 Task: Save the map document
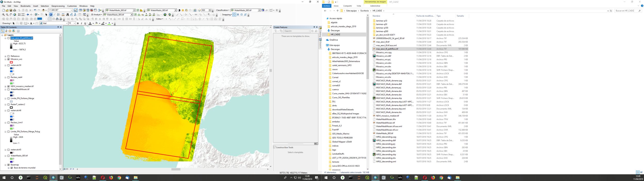[11, 10]
